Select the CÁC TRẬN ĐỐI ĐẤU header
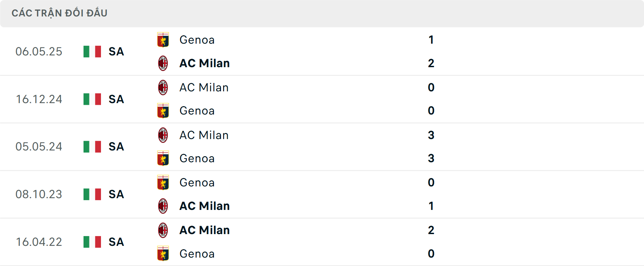This screenshot has height=266, width=644. coord(60,13)
